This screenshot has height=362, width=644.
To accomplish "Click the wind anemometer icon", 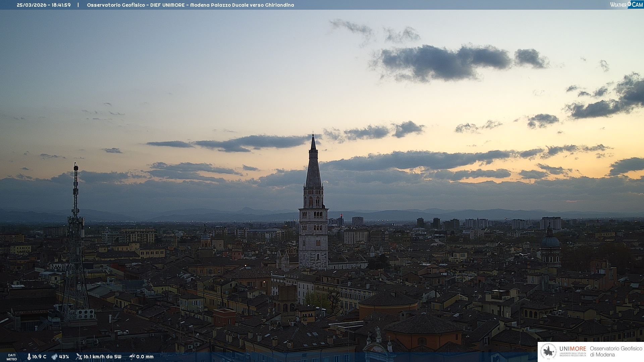I will click(79, 357).
